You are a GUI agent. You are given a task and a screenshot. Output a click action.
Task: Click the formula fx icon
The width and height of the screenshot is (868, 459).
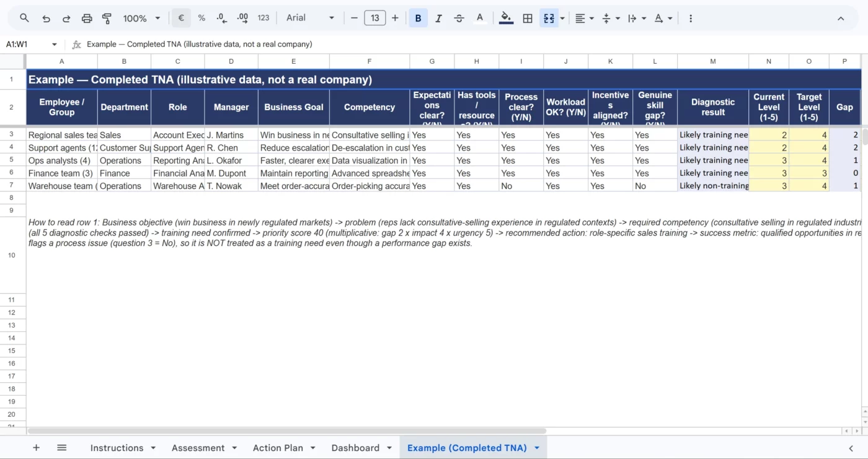(x=77, y=45)
